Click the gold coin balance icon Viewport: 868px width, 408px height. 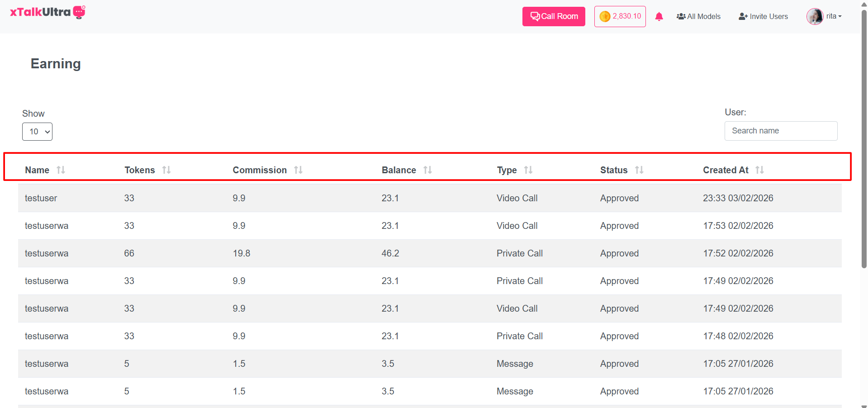(605, 17)
